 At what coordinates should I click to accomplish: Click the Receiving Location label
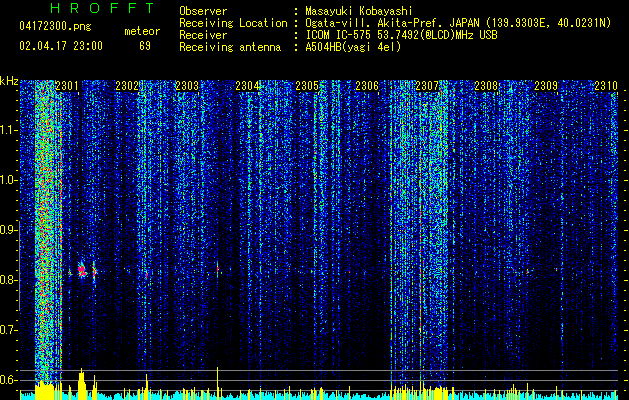pos(233,23)
